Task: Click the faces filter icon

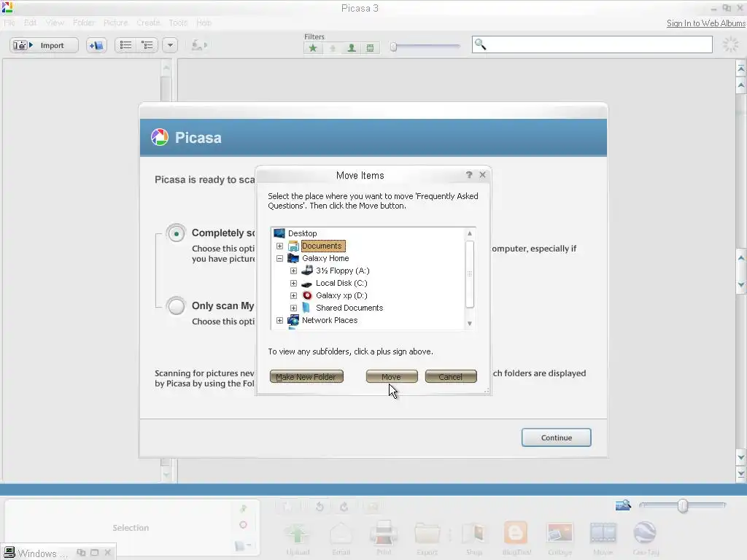Action: pyautogui.click(x=352, y=47)
